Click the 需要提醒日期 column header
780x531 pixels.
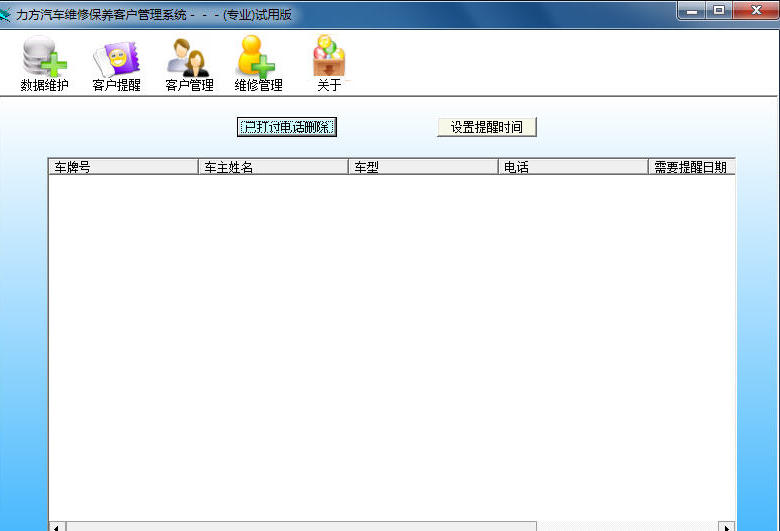tap(691, 167)
